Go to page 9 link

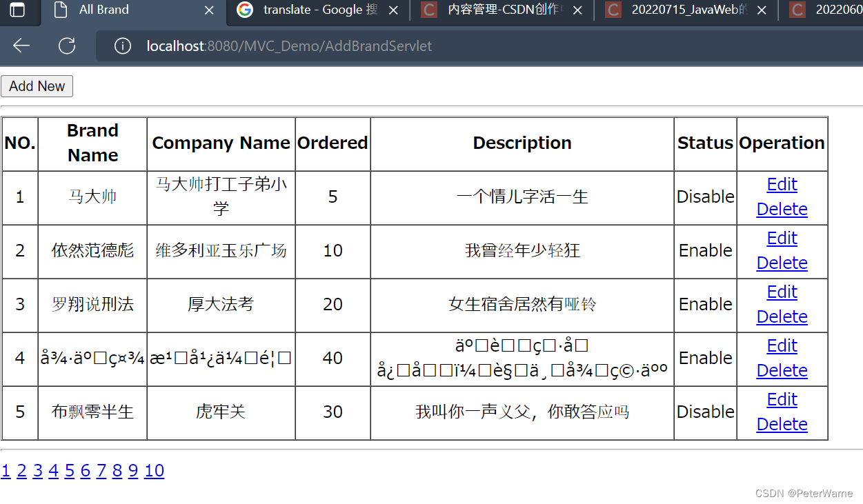coord(133,471)
